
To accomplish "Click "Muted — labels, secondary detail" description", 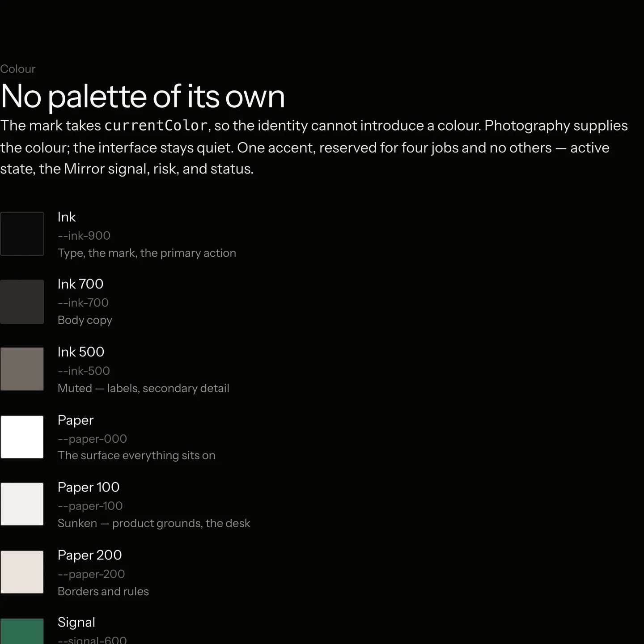I will [144, 388].
